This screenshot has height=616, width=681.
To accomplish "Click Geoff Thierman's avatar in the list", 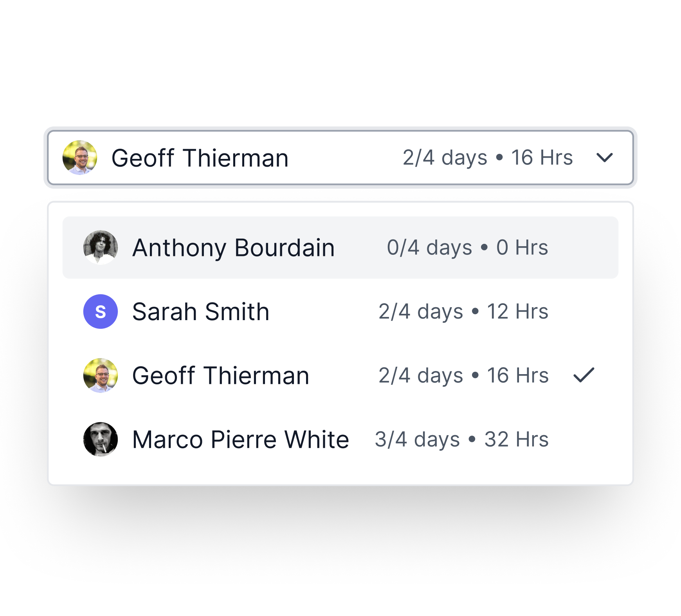I will 101,375.
